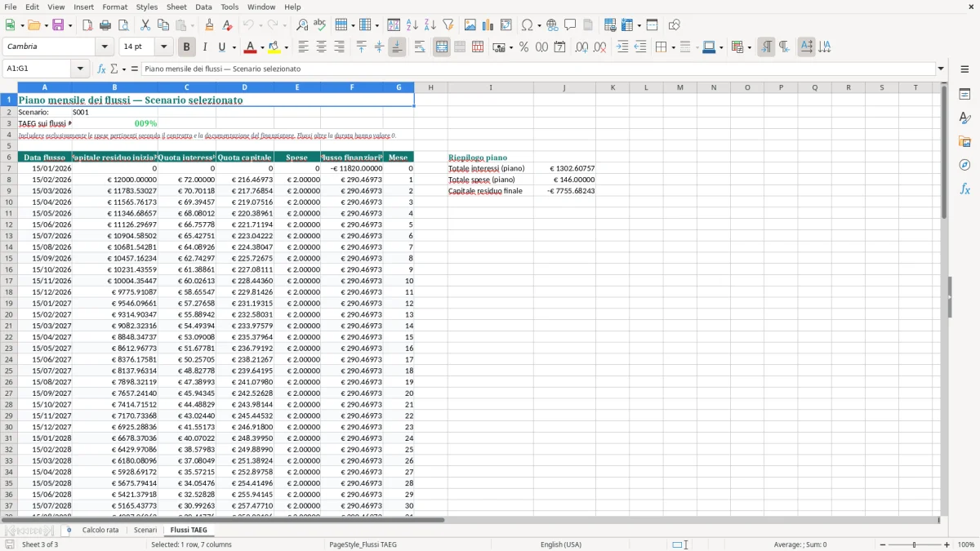Click the Cut scissors icon
This screenshot has width=980, height=551.
[x=145, y=25]
